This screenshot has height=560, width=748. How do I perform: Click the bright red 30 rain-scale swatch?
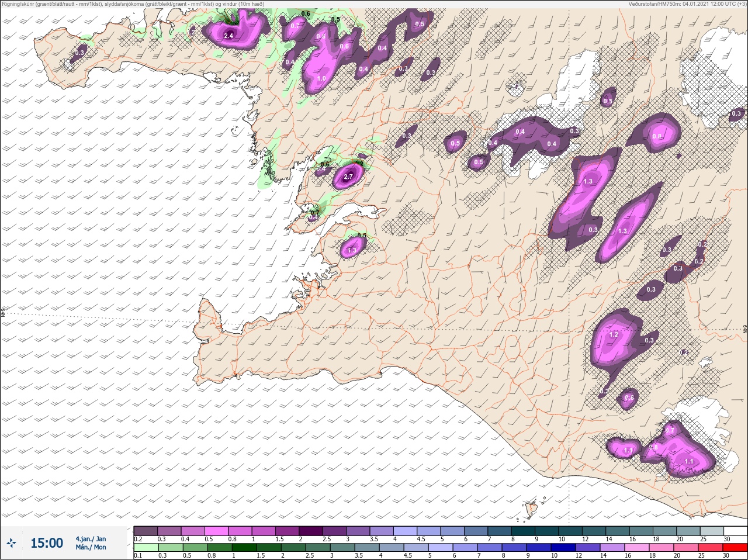(x=736, y=548)
